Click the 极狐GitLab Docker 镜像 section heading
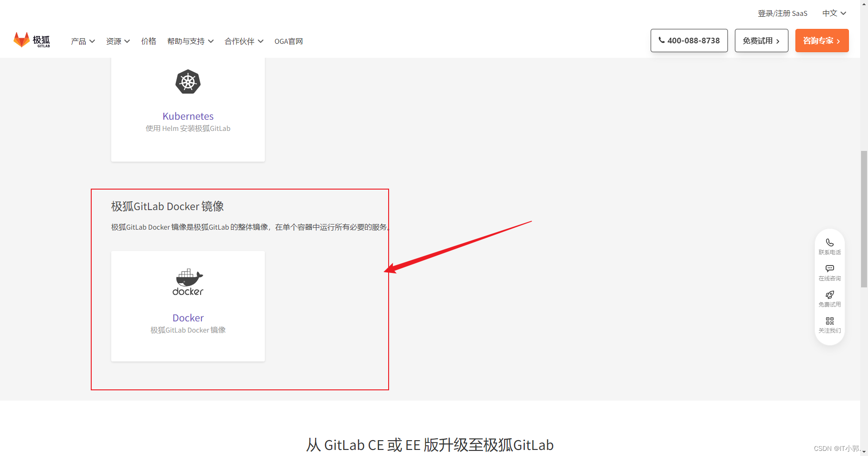 click(x=168, y=206)
